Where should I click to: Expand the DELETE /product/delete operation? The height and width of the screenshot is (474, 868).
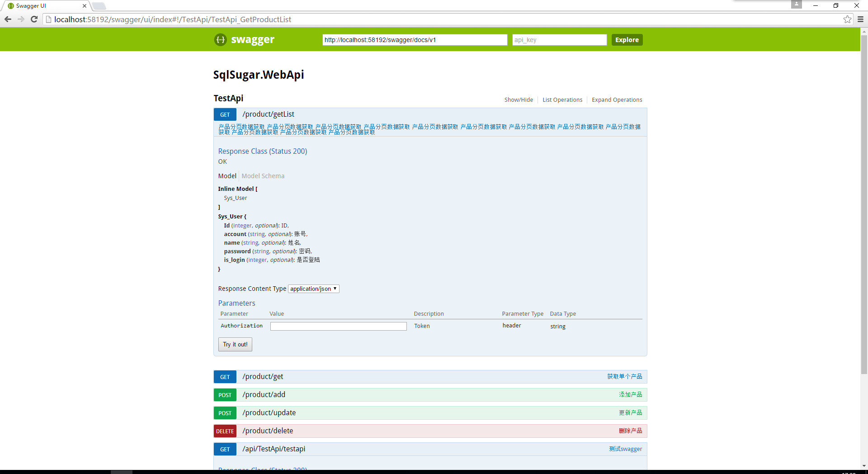coord(268,431)
